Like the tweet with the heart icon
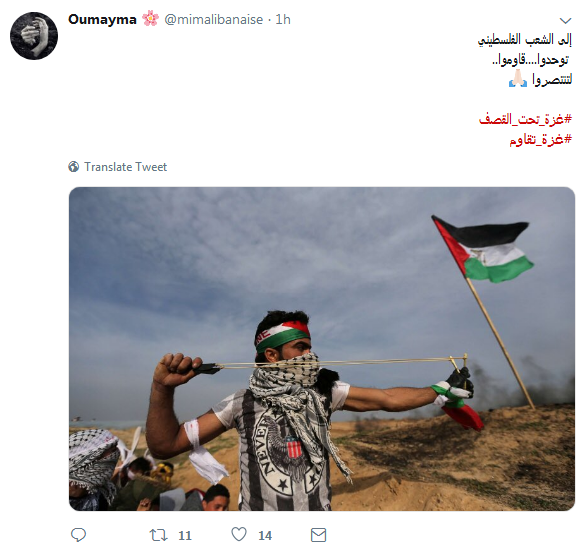This screenshot has width=585, height=547. [239, 534]
